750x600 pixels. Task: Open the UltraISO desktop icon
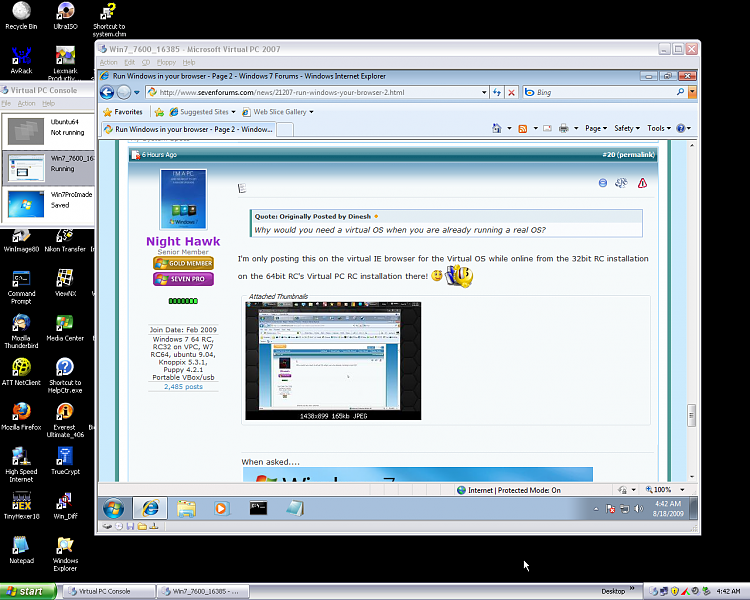point(66,16)
